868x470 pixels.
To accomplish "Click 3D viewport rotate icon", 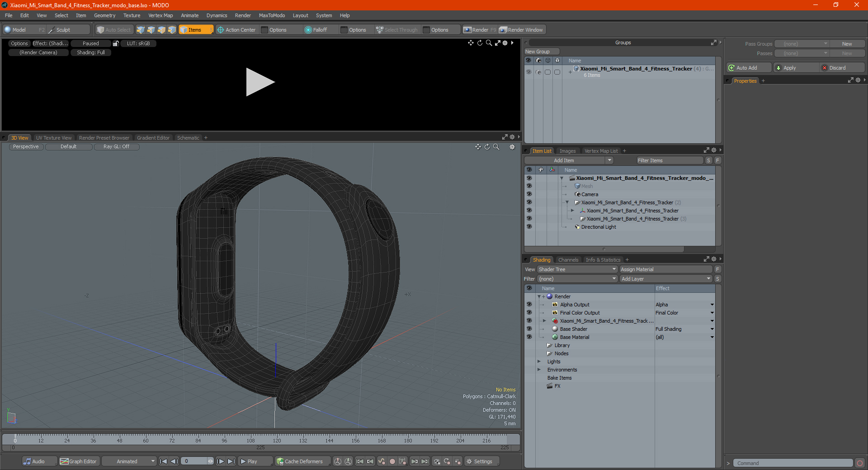I will 487,147.
